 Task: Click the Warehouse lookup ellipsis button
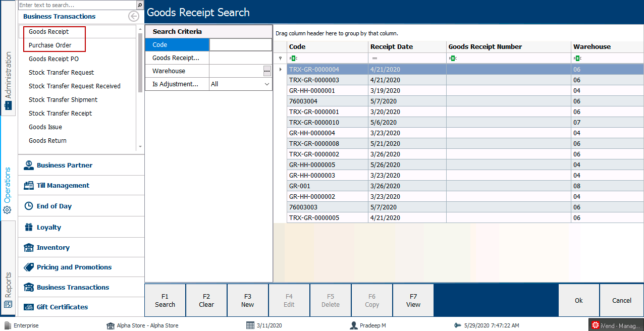coord(267,71)
